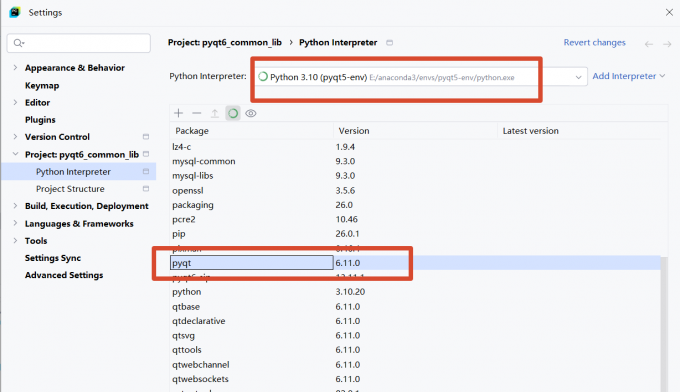Image resolution: width=680 pixels, height=392 pixels.
Task: Open the Python Interpreter dropdown
Action: point(578,77)
